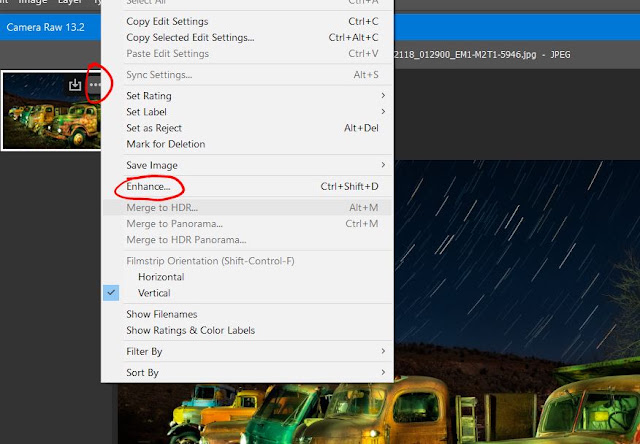Screen dimensions: 640x444
Task: Set filmstrip orientation to Vertical
Action: pyautogui.click(x=247, y=293)
